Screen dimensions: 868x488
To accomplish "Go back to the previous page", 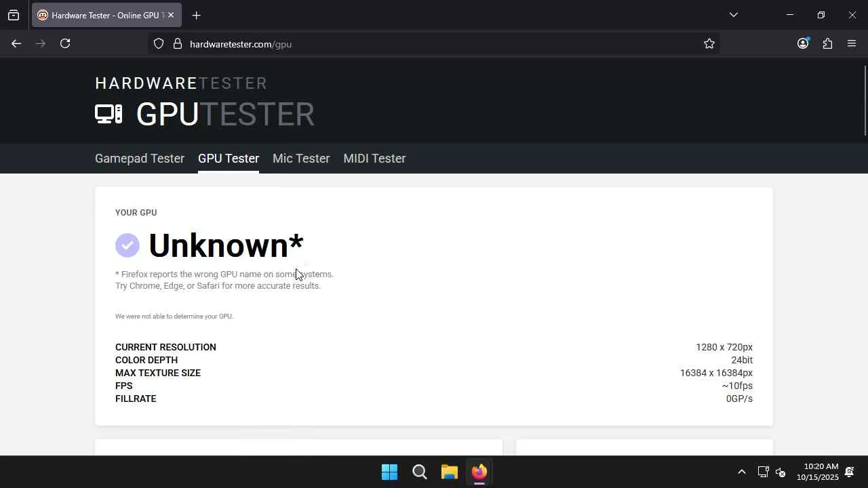I will pyautogui.click(x=16, y=43).
